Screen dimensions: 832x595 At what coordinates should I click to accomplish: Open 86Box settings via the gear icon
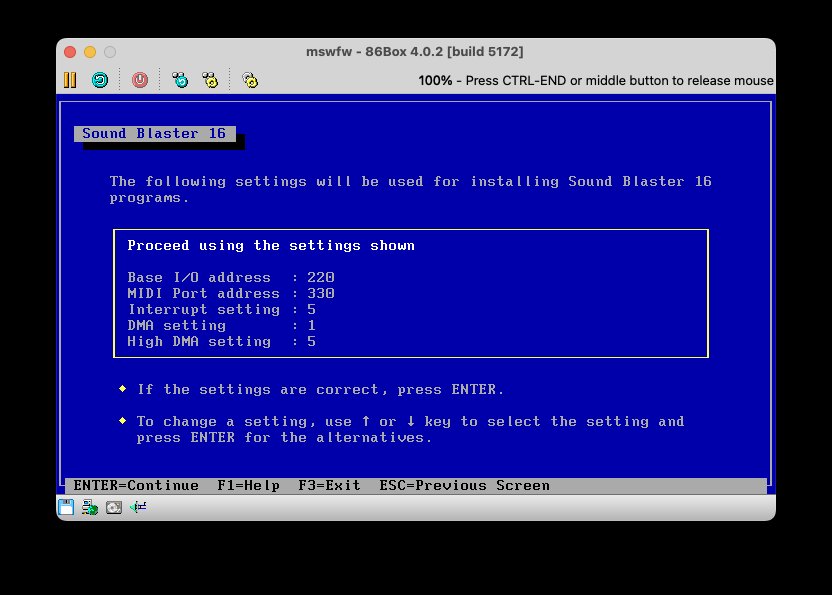coord(250,80)
